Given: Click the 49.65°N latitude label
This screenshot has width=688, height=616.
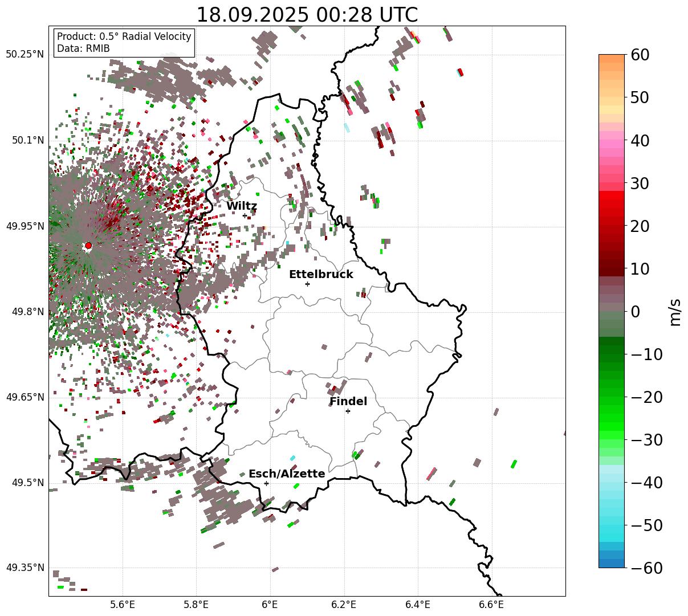Looking at the screenshot, I should tap(25, 397).
